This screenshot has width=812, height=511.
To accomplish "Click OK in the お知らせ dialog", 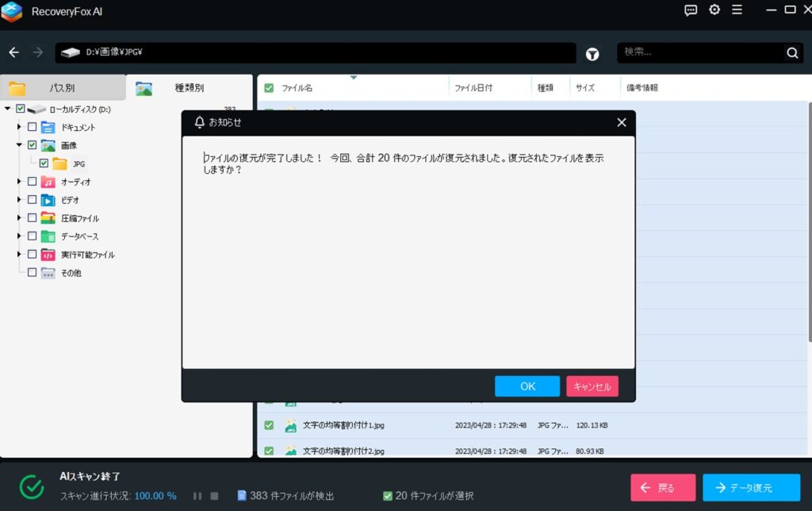I will click(x=527, y=386).
